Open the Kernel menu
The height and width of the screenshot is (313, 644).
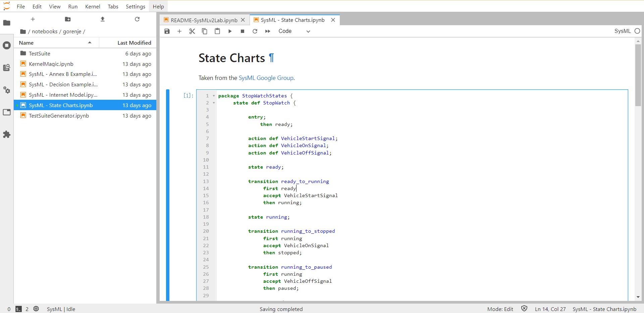tap(93, 6)
